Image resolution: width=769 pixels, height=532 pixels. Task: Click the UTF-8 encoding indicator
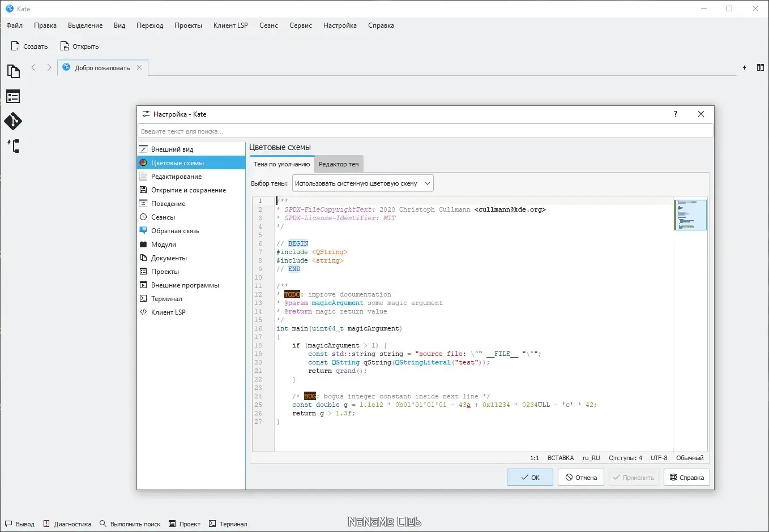(659, 458)
